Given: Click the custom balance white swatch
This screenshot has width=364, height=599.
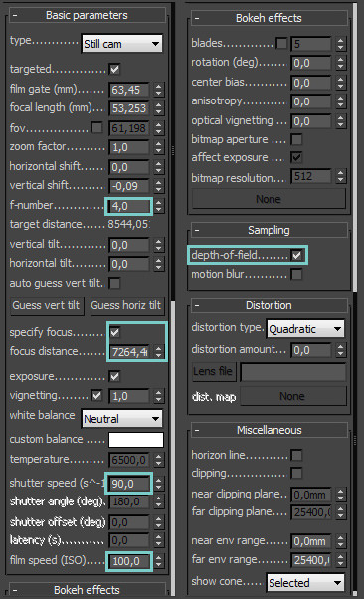Looking at the screenshot, I should tap(136, 440).
